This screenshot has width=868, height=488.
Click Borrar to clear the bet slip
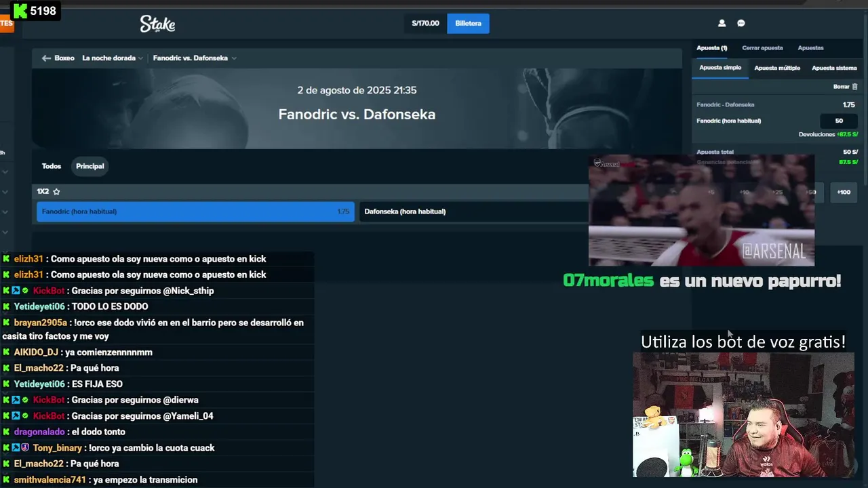[x=841, y=87]
